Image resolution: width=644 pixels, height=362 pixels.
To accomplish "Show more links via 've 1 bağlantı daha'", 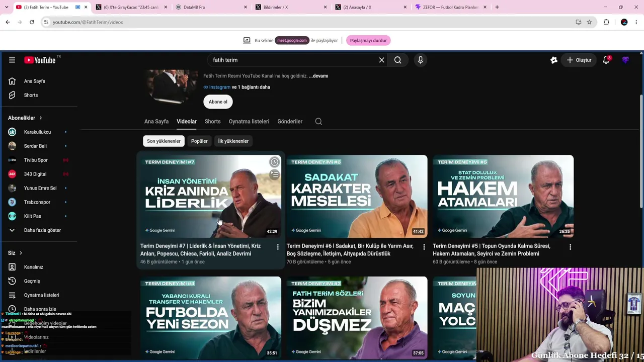I will (x=251, y=87).
